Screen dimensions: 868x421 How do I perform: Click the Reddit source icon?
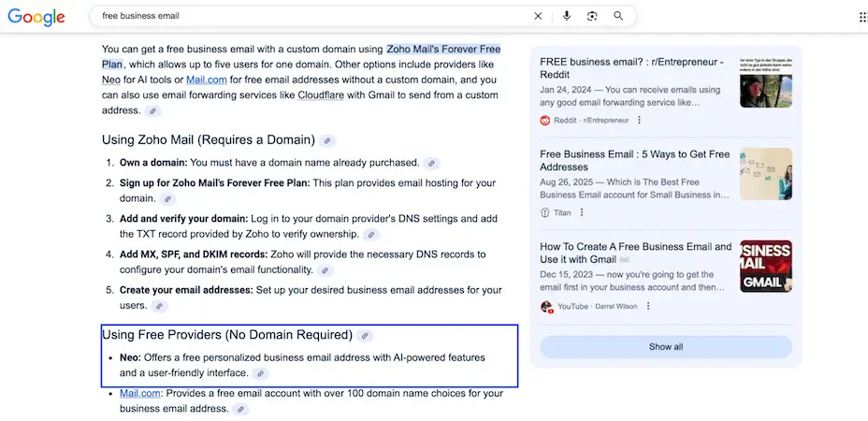pyautogui.click(x=545, y=120)
